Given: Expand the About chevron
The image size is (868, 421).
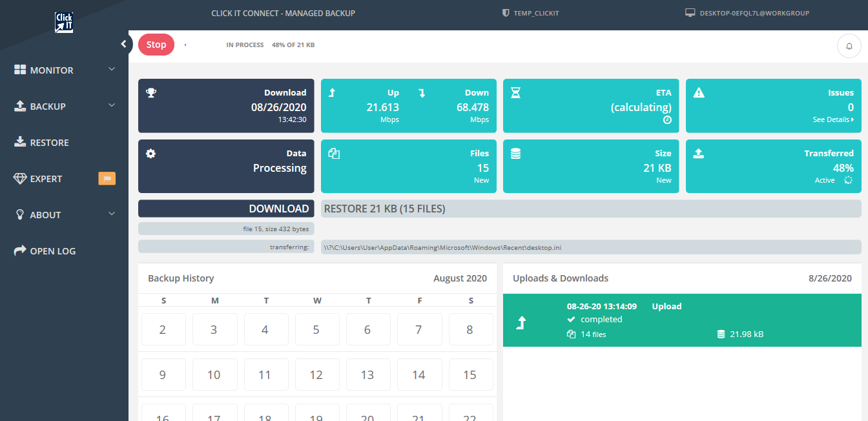Looking at the screenshot, I should [112, 214].
